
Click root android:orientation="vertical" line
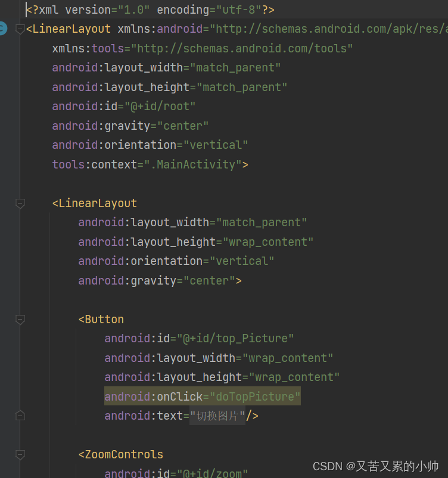coord(150,145)
